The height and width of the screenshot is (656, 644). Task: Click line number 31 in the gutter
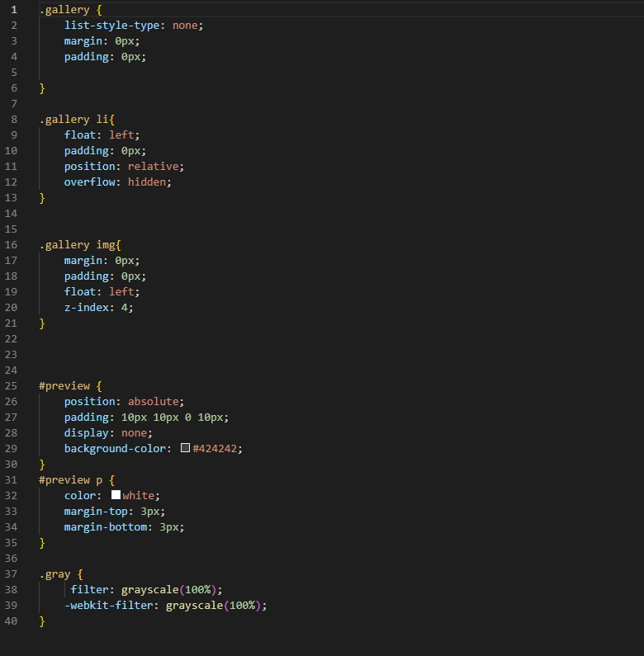point(11,480)
